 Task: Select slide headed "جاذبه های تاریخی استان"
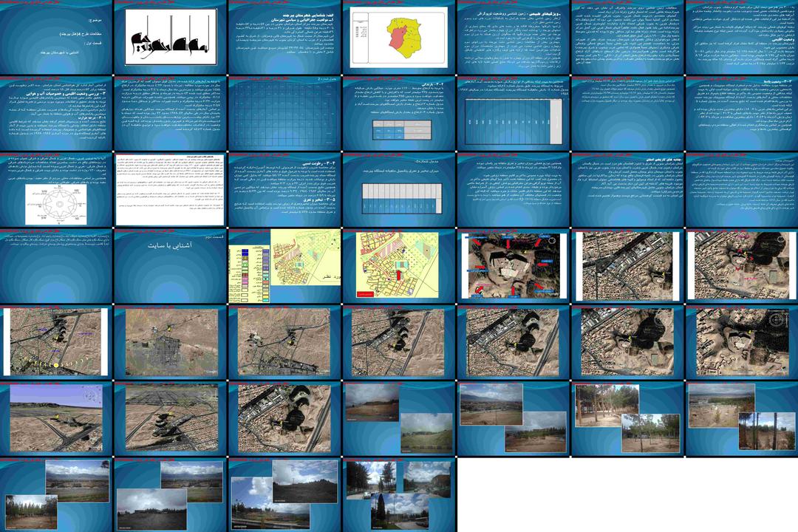627,190
